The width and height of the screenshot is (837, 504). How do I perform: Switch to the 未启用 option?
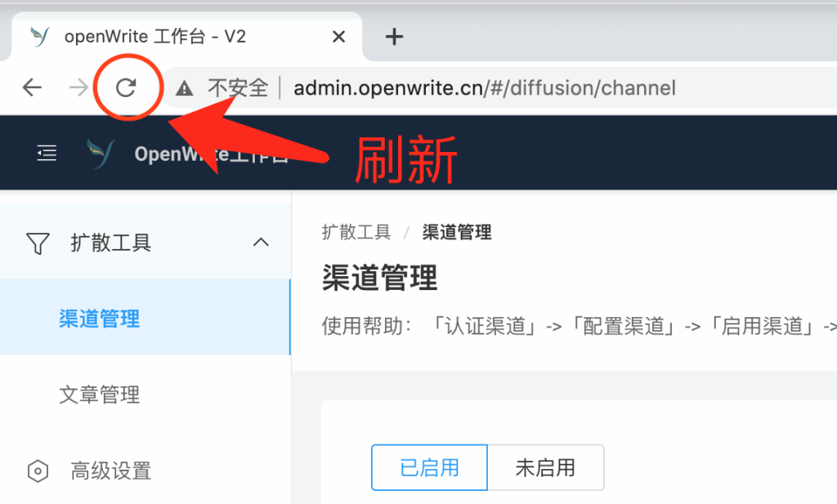click(545, 468)
